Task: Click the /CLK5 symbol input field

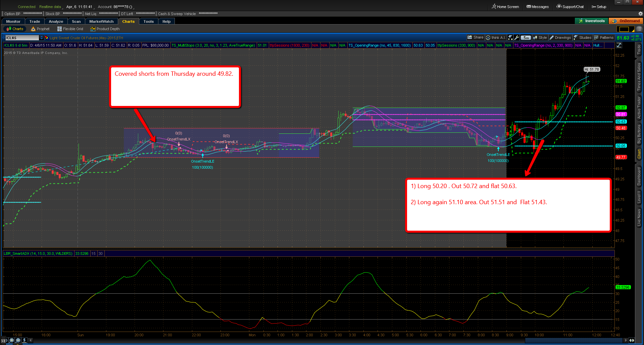Action: click(x=22, y=38)
